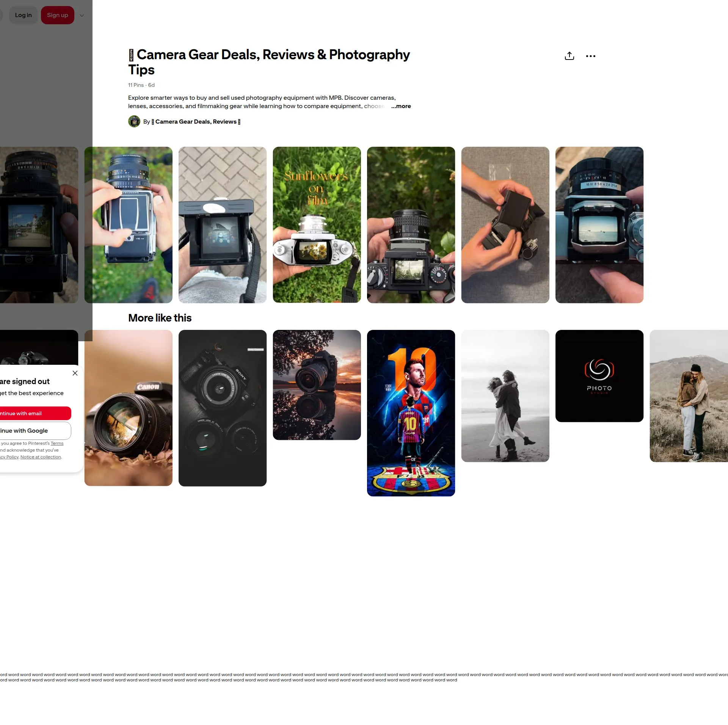Open the black-and-white beach couple pin
This screenshot has width=728, height=725.
click(x=505, y=396)
